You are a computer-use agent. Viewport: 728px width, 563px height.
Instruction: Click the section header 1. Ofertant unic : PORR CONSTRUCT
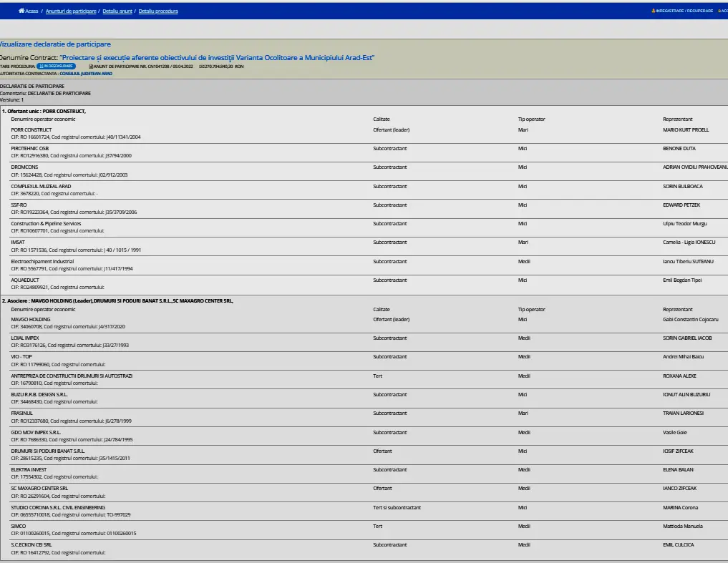coord(44,112)
